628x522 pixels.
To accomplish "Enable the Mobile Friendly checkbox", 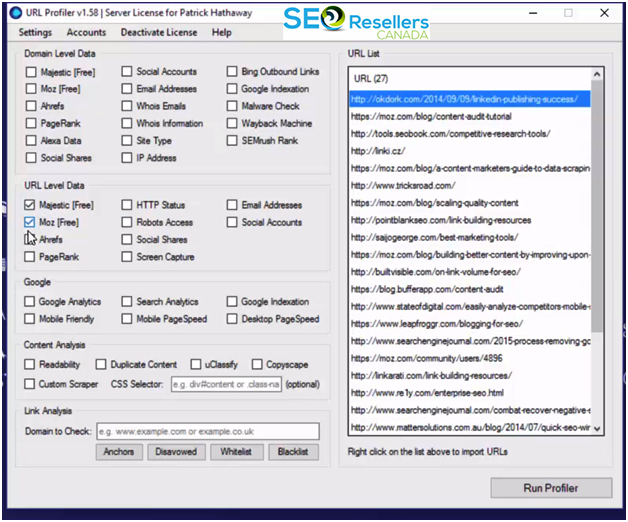I will pos(29,318).
